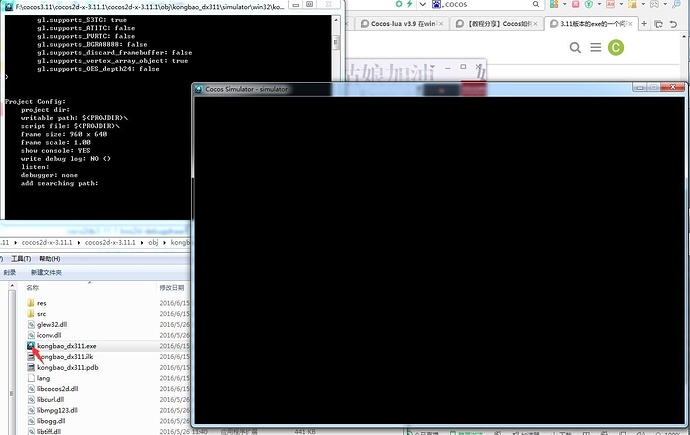
Task: Click Explorer left pane scroll up arrow
Action: point(12,286)
